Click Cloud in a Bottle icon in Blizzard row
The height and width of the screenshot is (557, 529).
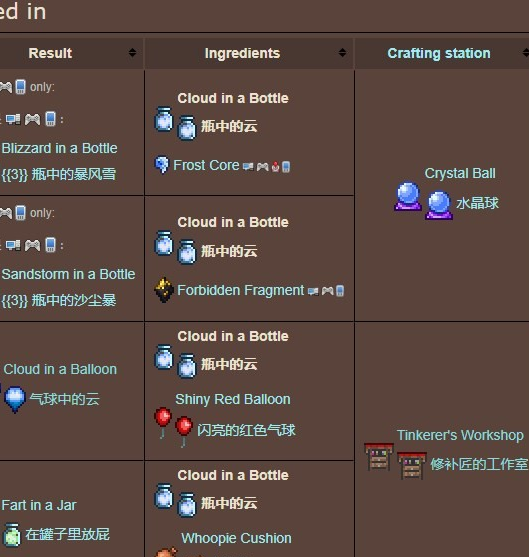tap(163, 119)
